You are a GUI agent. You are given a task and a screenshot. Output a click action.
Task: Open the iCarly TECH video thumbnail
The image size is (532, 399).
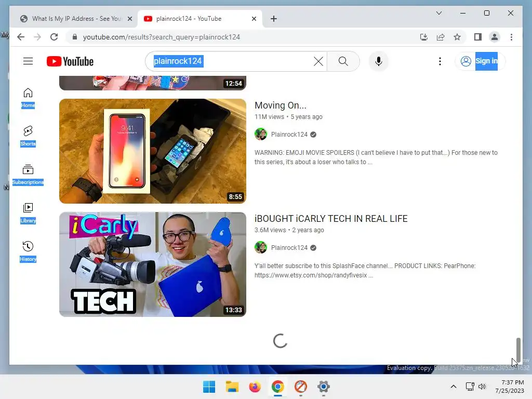153,264
